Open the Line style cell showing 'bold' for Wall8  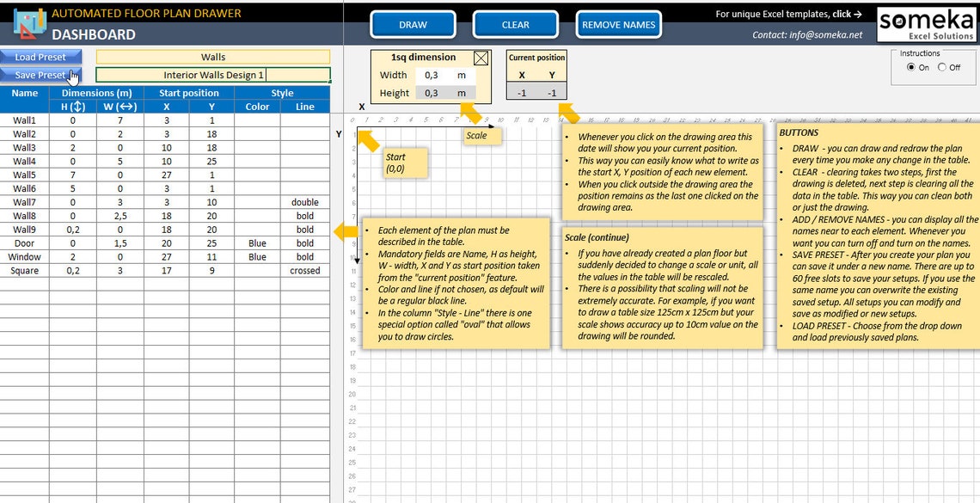pos(305,216)
